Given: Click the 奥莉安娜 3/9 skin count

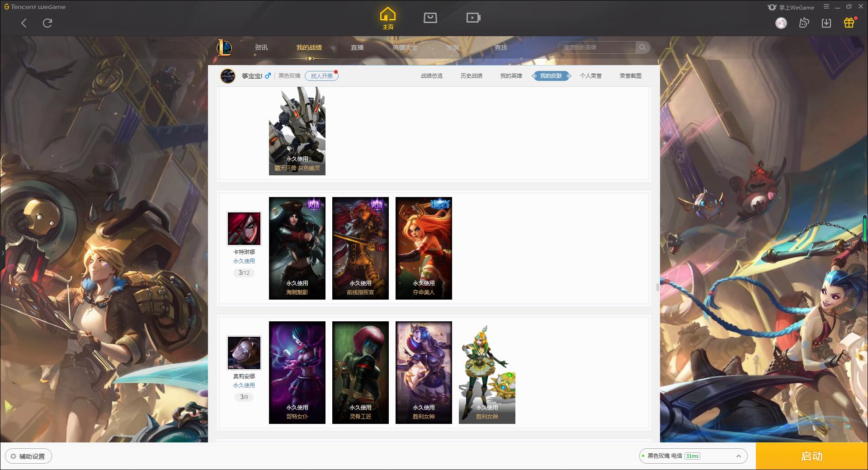Looking at the screenshot, I should pyautogui.click(x=244, y=397).
